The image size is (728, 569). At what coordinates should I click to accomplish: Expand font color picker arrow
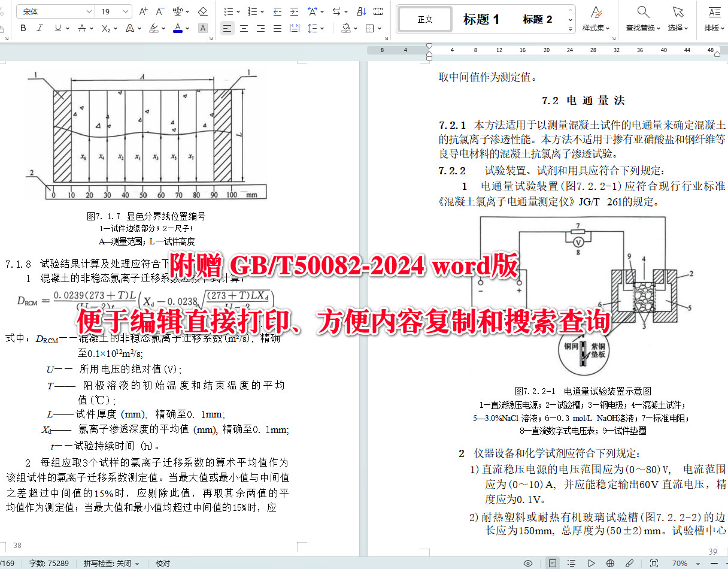[188, 28]
